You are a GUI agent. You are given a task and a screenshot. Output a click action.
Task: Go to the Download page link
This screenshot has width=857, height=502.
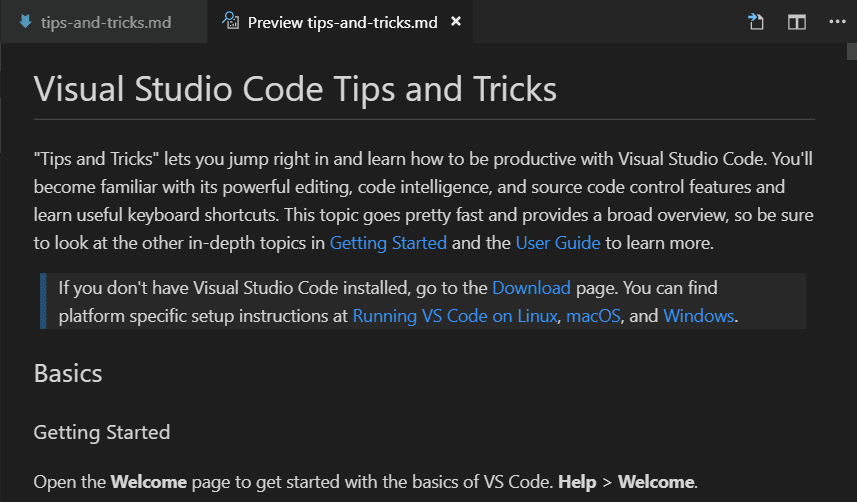click(531, 288)
